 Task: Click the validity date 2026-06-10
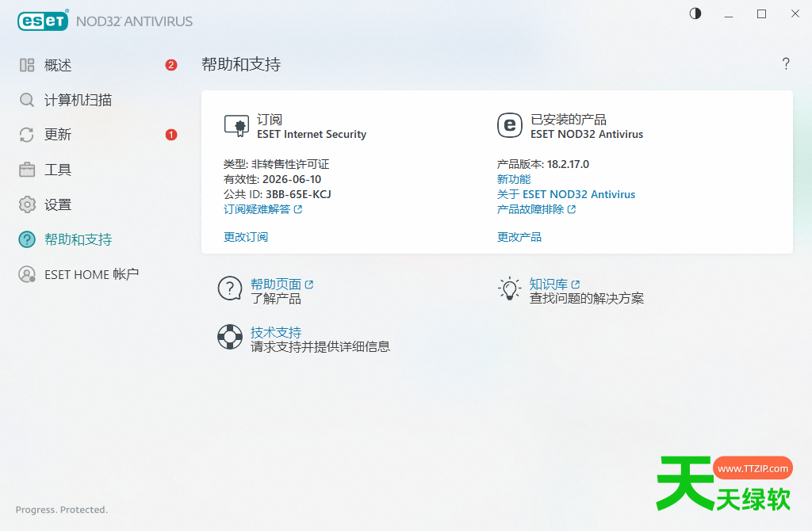292,179
